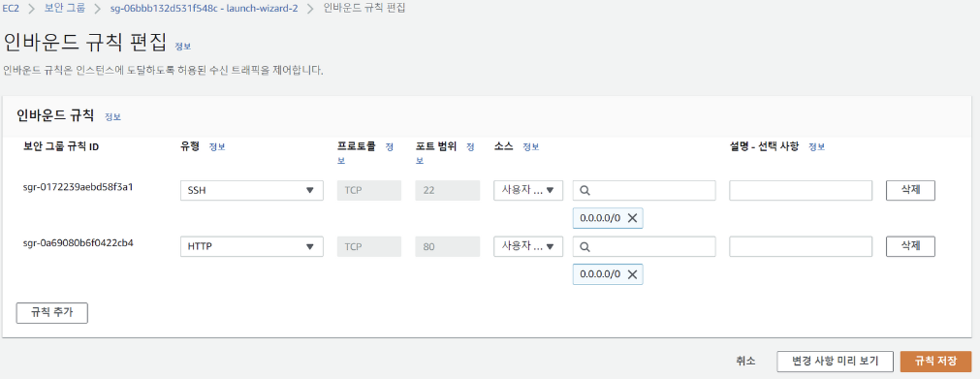Click the port range field showing 80

(x=448, y=246)
